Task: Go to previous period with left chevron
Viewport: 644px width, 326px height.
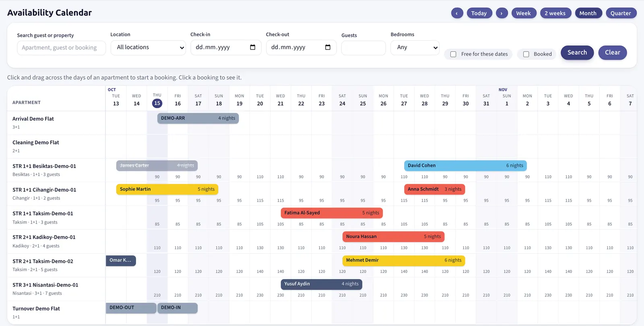Action: (457, 13)
